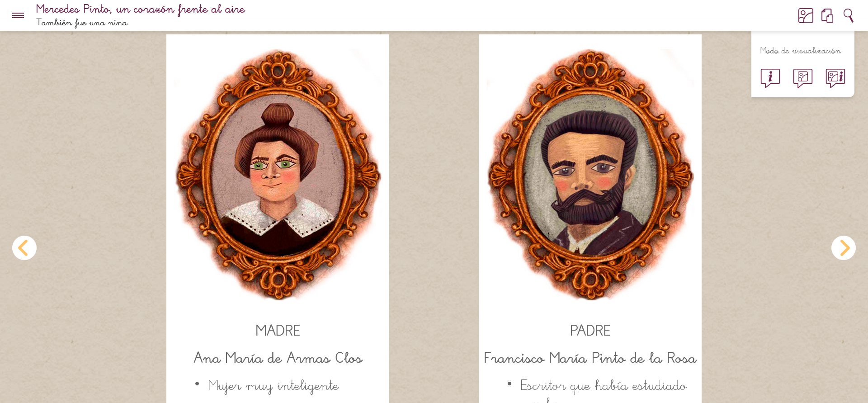This screenshot has height=403, width=868.
Task: Open the pages copy icon in header
Action: click(x=827, y=15)
